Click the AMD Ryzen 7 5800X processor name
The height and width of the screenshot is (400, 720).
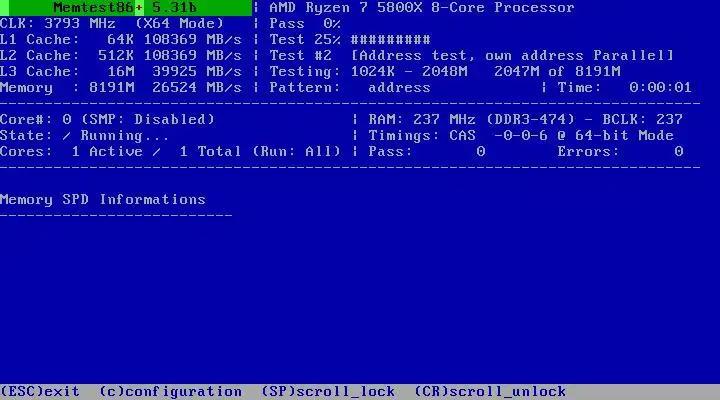tap(422, 8)
